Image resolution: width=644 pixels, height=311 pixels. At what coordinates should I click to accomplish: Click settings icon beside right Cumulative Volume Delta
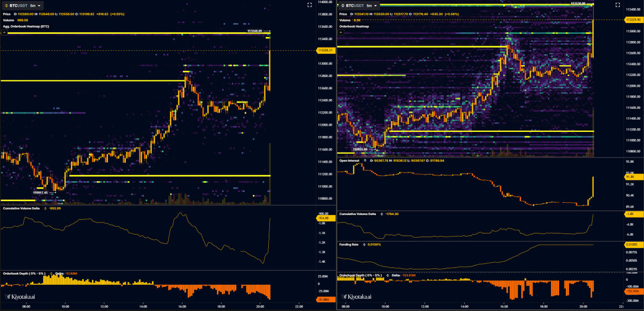click(381, 214)
